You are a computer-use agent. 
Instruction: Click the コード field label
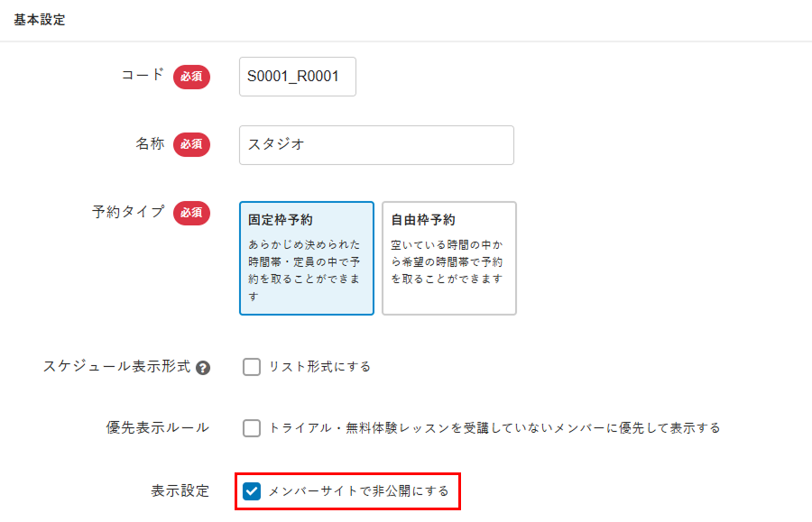point(143,76)
